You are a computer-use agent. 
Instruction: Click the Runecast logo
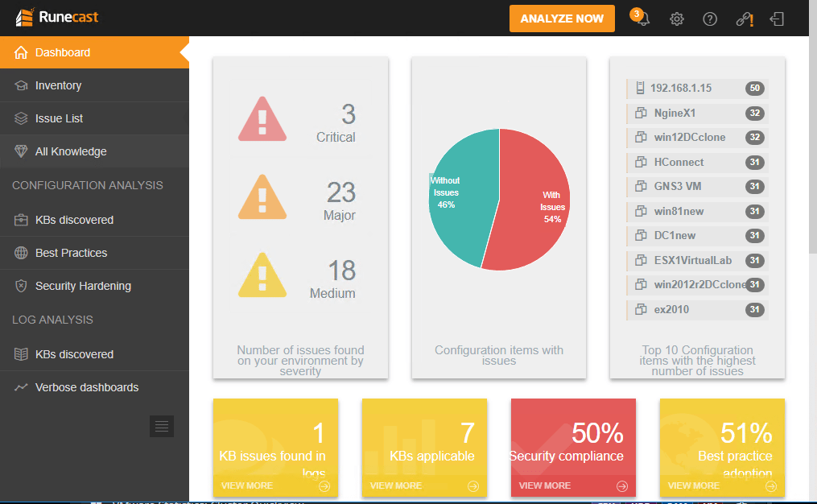pyautogui.click(x=57, y=17)
